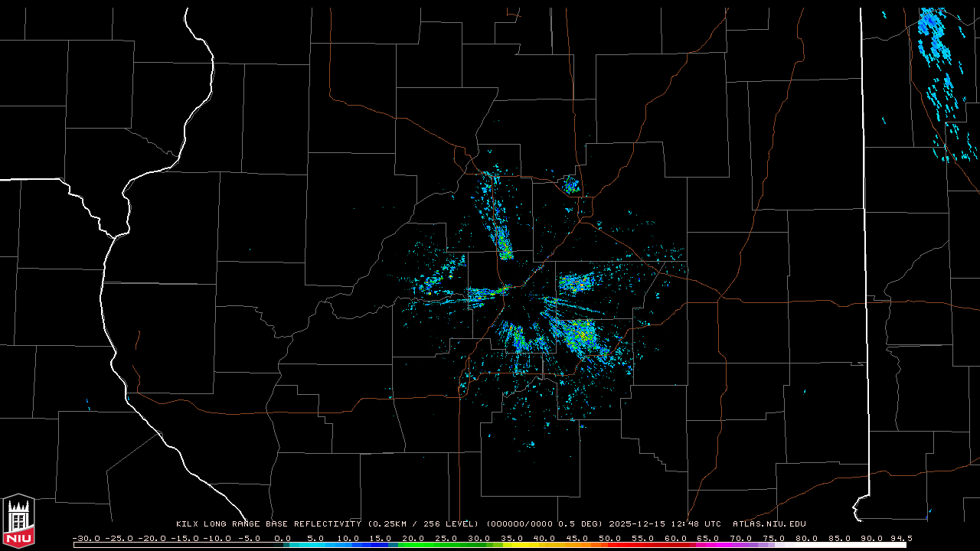This screenshot has height=551, width=980.
Task: Click the white 85.0 section of color scale
Action: click(x=842, y=545)
